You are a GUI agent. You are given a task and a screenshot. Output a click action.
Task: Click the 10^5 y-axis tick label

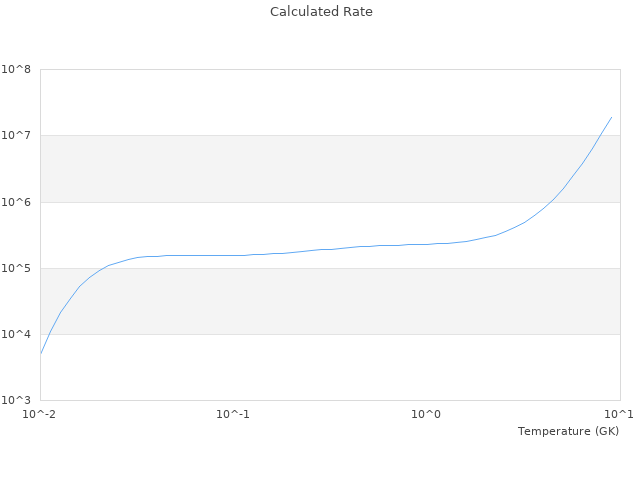click(16, 268)
